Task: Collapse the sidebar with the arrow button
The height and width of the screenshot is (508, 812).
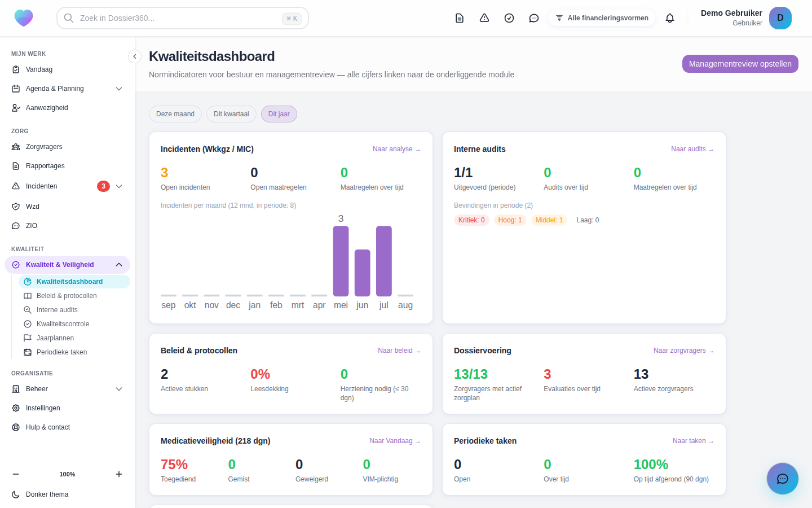Action: [x=134, y=56]
